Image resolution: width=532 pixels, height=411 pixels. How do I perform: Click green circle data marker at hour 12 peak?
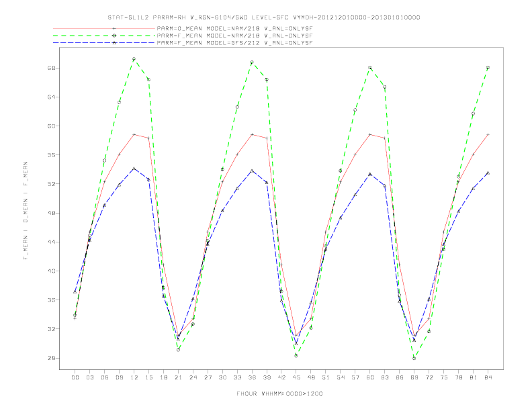(x=134, y=59)
